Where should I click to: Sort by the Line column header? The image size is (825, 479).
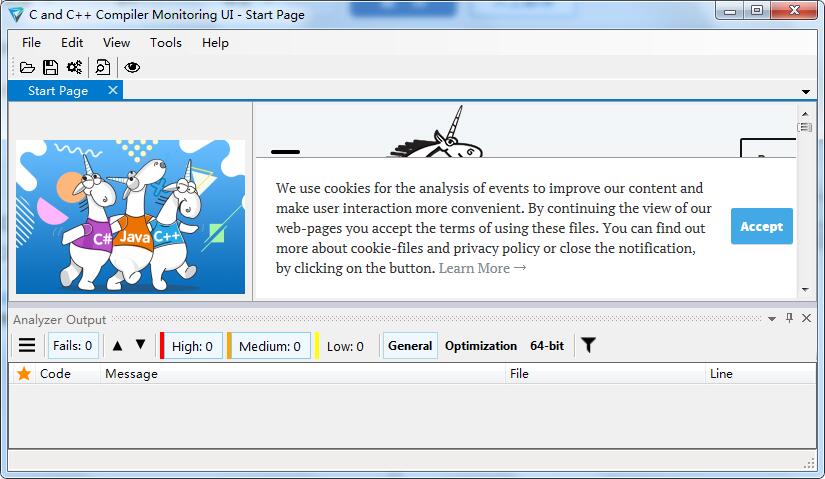tap(760, 374)
